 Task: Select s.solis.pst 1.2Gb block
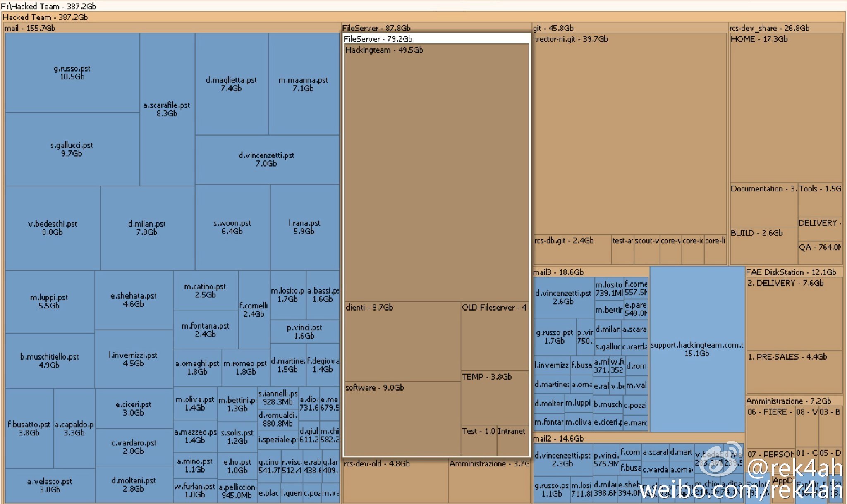pos(237,437)
